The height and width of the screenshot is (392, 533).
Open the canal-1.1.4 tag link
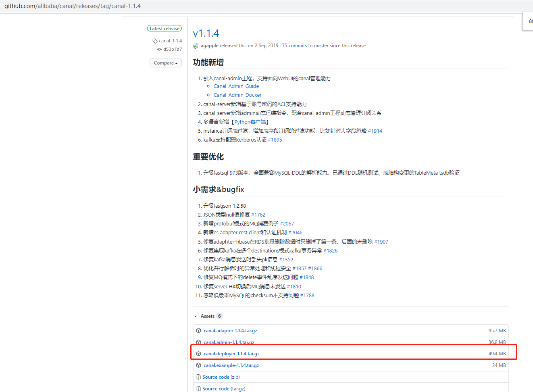click(x=171, y=41)
